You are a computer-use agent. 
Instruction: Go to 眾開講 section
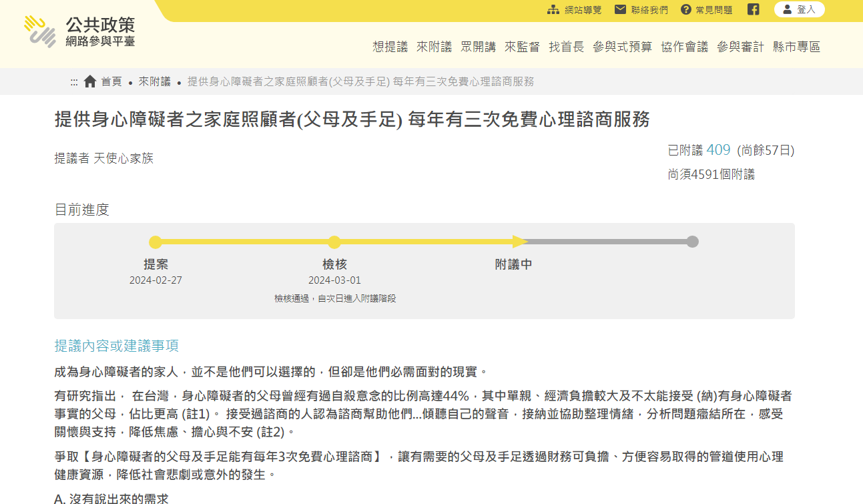click(x=478, y=47)
